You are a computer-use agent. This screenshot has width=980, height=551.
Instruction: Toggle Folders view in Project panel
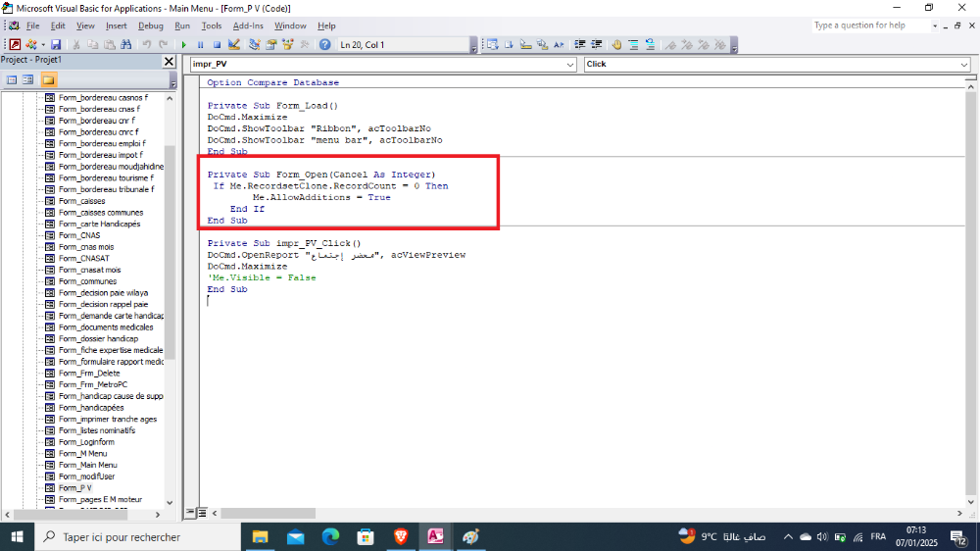pos(49,80)
